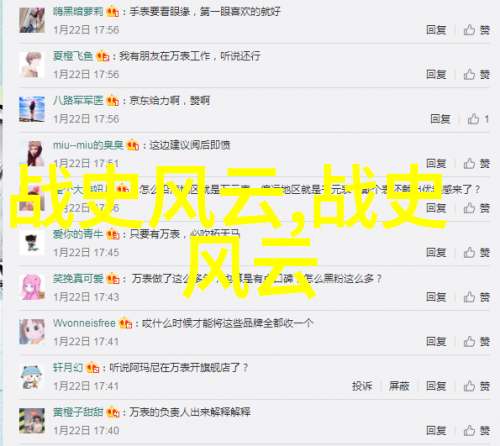Thumbs-up the 1月22日 17:40 comment
Viewport: 500px width, 446px height.
[x=477, y=430]
